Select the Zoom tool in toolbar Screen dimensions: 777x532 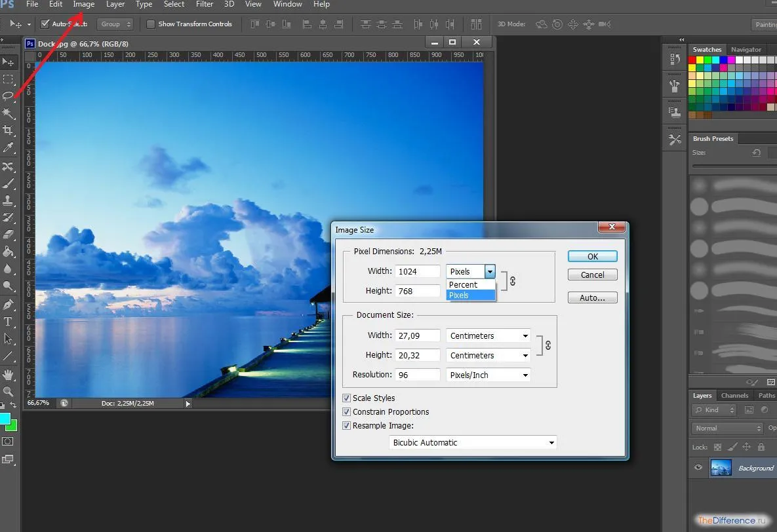click(8, 391)
